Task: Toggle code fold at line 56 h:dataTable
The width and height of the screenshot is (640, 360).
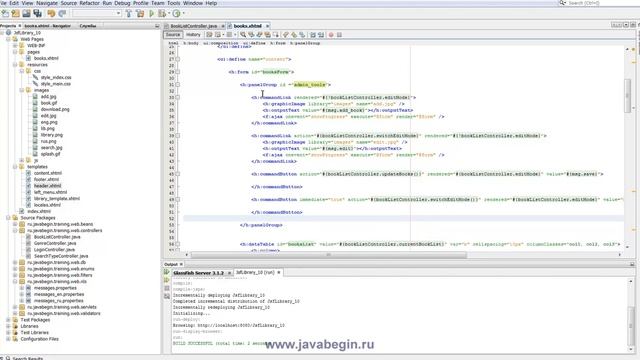Action: 178,244
